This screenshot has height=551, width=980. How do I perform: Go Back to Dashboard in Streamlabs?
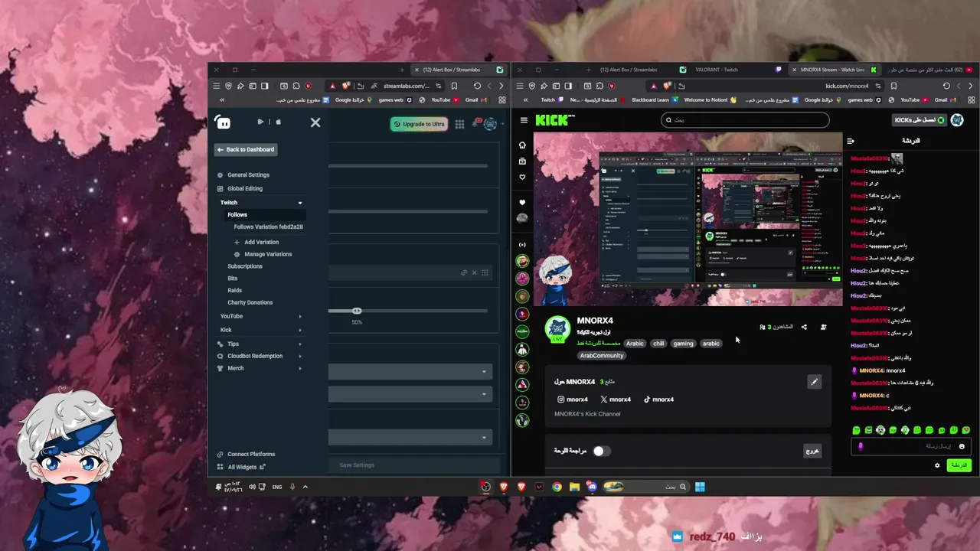point(245,149)
